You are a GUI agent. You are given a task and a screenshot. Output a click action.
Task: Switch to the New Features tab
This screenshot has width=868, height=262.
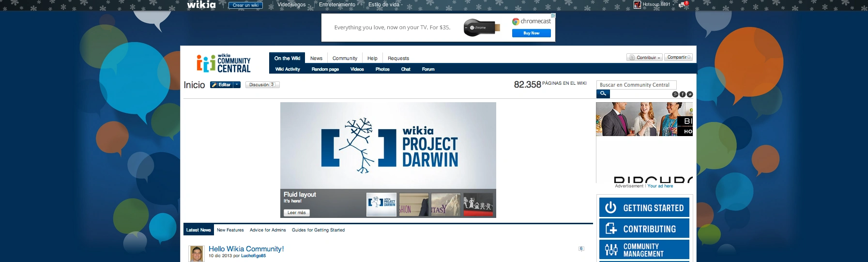coord(230,230)
